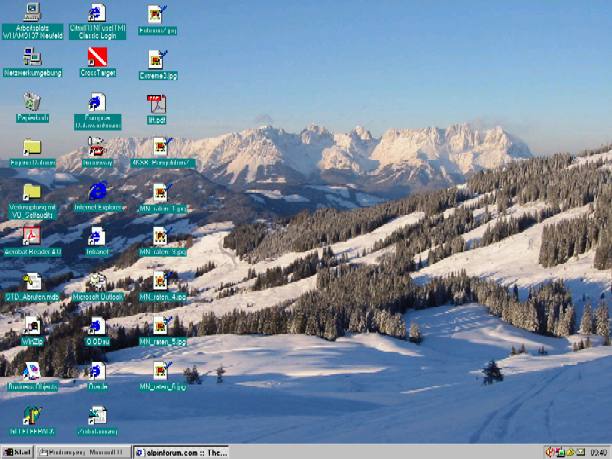This screenshot has height=459, width=612.
Task: Open Internet Explorer from the desktop
Action: [x=97, y=191]
